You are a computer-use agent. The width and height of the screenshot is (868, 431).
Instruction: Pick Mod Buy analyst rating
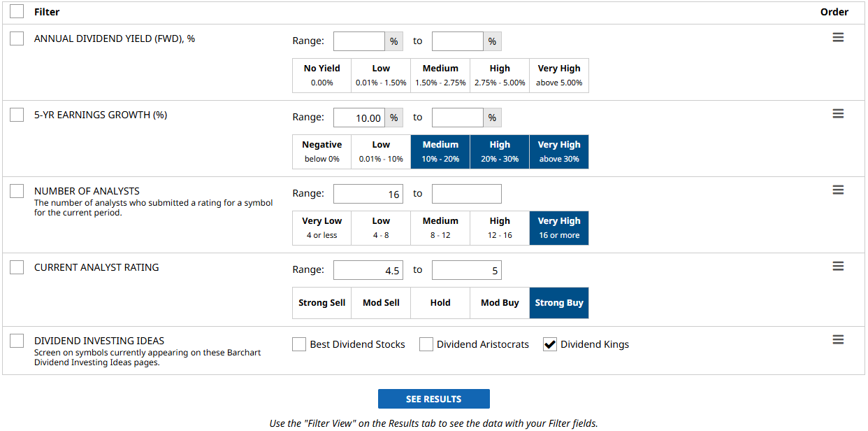500,303
